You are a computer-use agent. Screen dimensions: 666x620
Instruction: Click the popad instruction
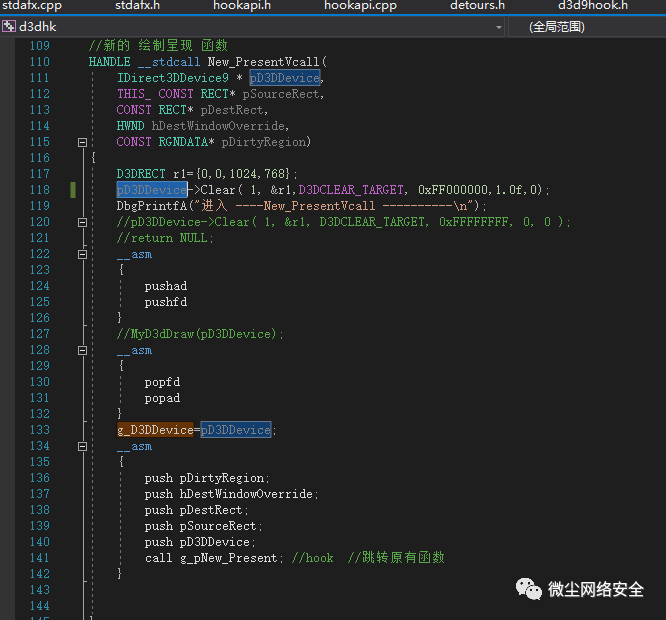click(x=162, y=398)
